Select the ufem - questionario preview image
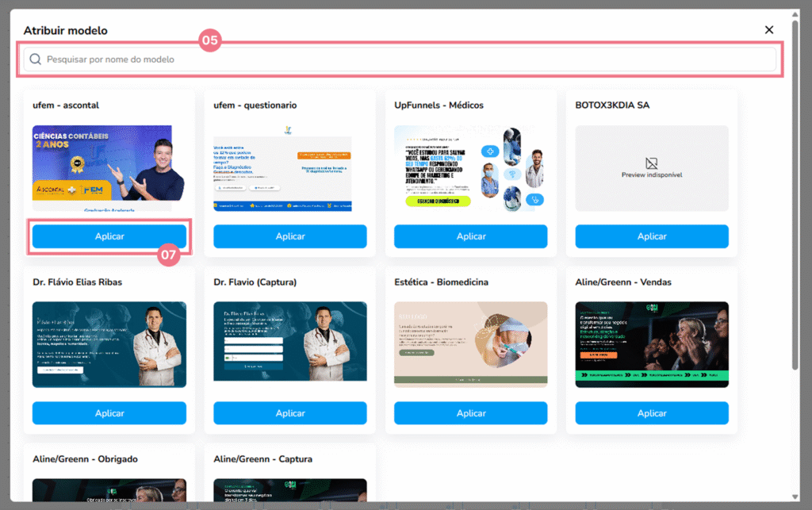The height and width of the screenshot is (510, 812). [x=290, y=168]
